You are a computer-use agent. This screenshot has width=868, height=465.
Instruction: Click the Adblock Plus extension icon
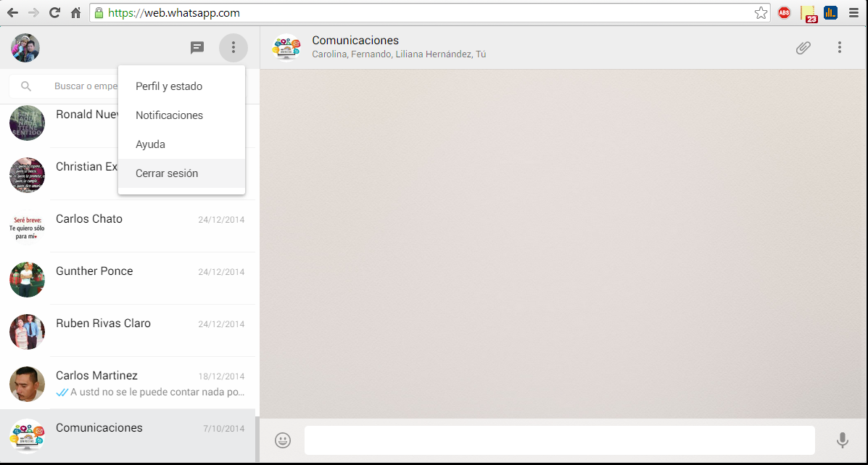coord(784,13)
